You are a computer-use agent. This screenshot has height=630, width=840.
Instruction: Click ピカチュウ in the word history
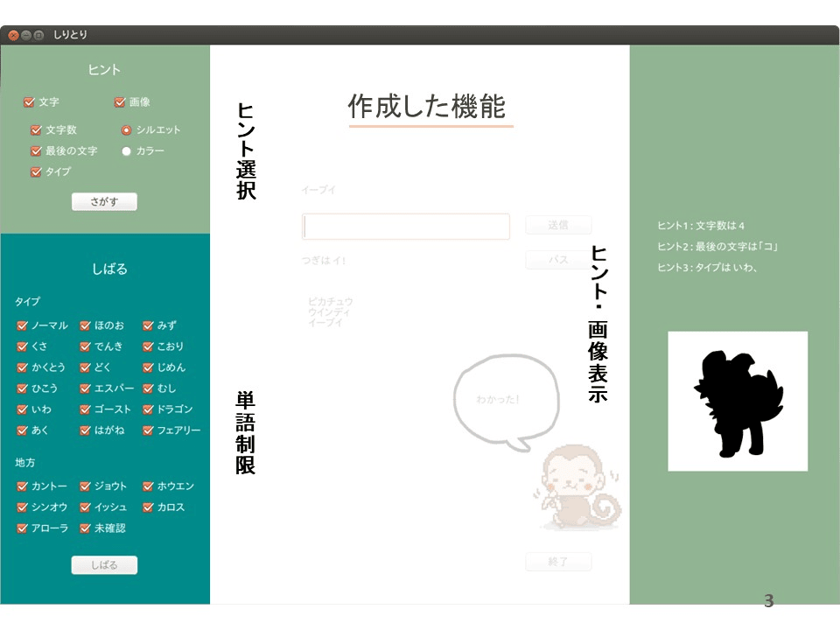(331, 302)
